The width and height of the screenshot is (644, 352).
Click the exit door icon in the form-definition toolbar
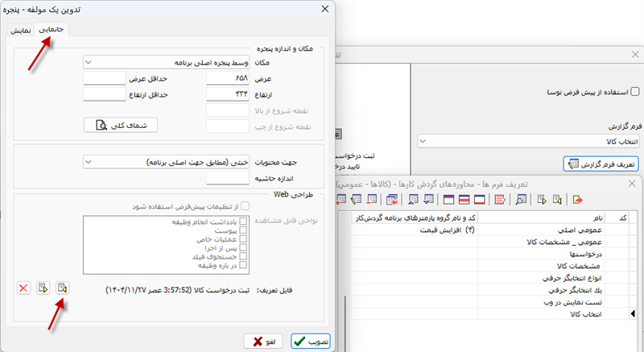pos(577,199)
